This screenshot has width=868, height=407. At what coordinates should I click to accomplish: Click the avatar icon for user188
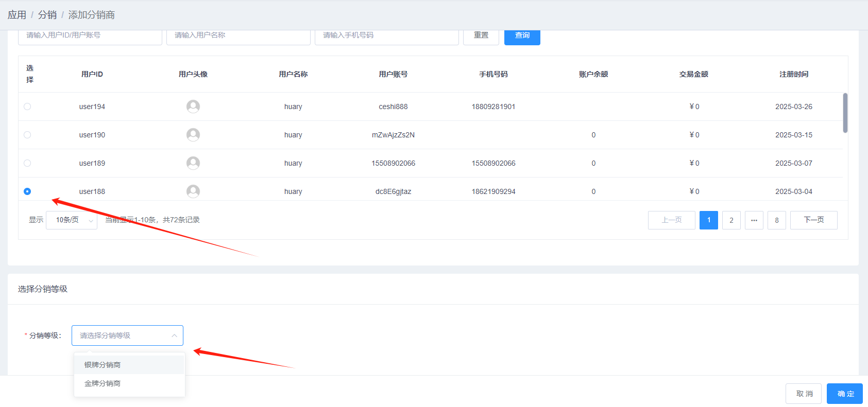[193, 191]
